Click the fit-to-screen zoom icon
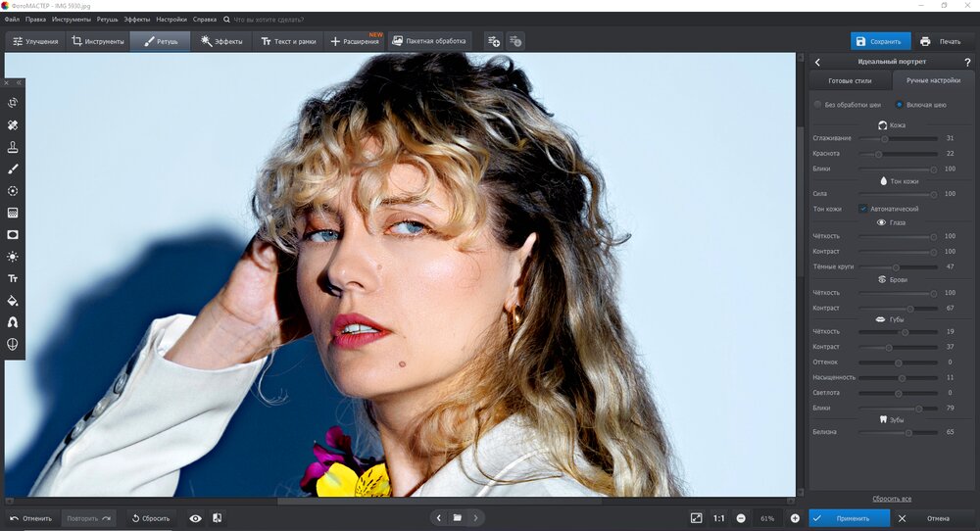 coord(696,518)
